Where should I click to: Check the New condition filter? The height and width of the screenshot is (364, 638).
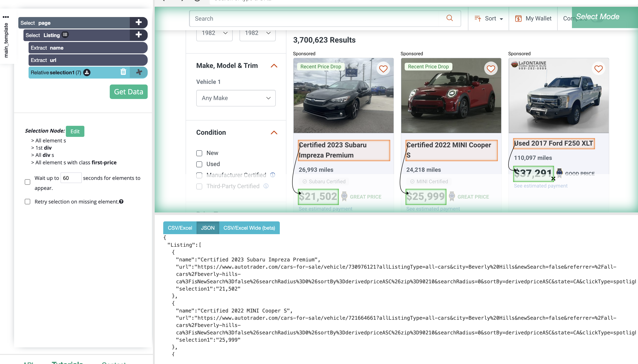pos(199,153)
